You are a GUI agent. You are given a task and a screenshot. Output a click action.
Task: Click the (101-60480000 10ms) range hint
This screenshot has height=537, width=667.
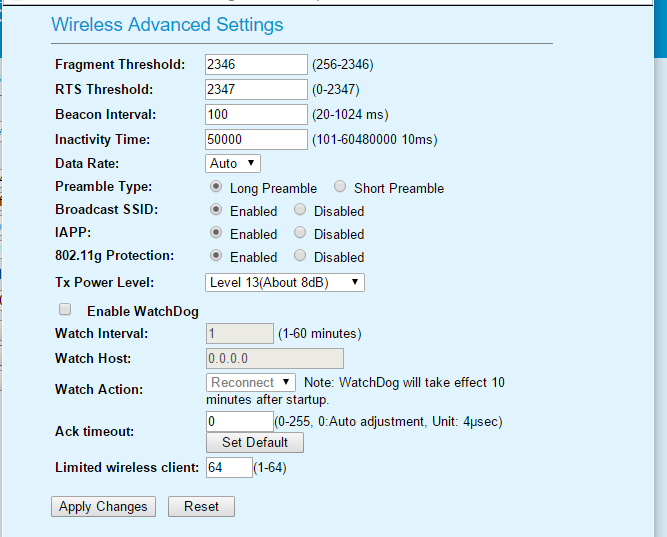(375, 140)
